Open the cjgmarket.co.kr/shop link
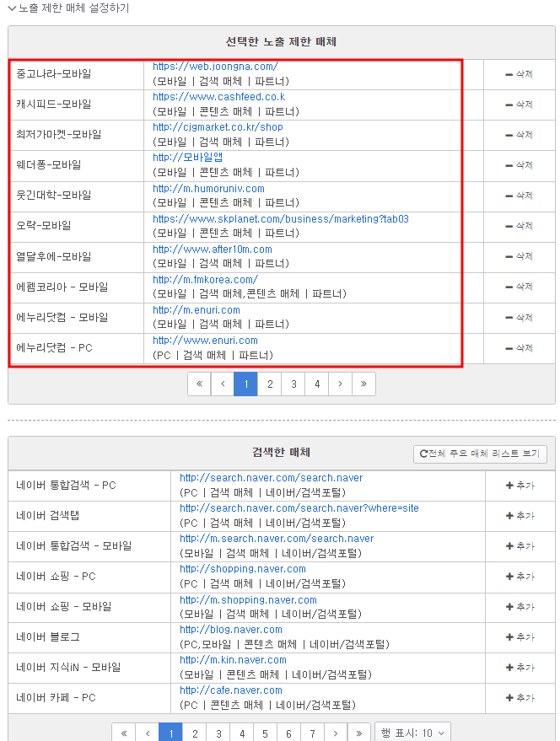The height and width of the screenshot is (741, 560). click(x=218, y=127)
